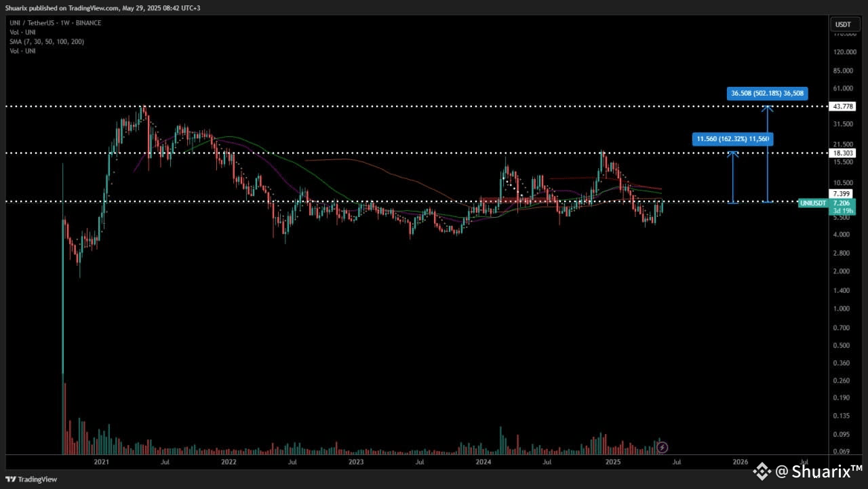
Task: Click the UNIUSDT symbol tag on the price scale
Action: pos(813,203)
